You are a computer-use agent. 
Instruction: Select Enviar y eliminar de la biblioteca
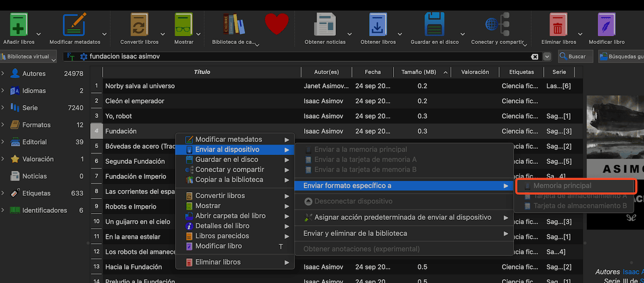tap(355, 233)
